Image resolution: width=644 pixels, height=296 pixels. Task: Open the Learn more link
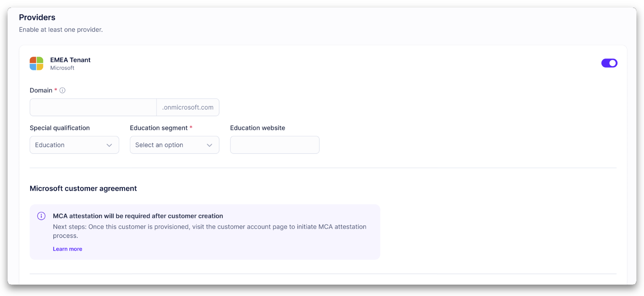pos(67,249)
